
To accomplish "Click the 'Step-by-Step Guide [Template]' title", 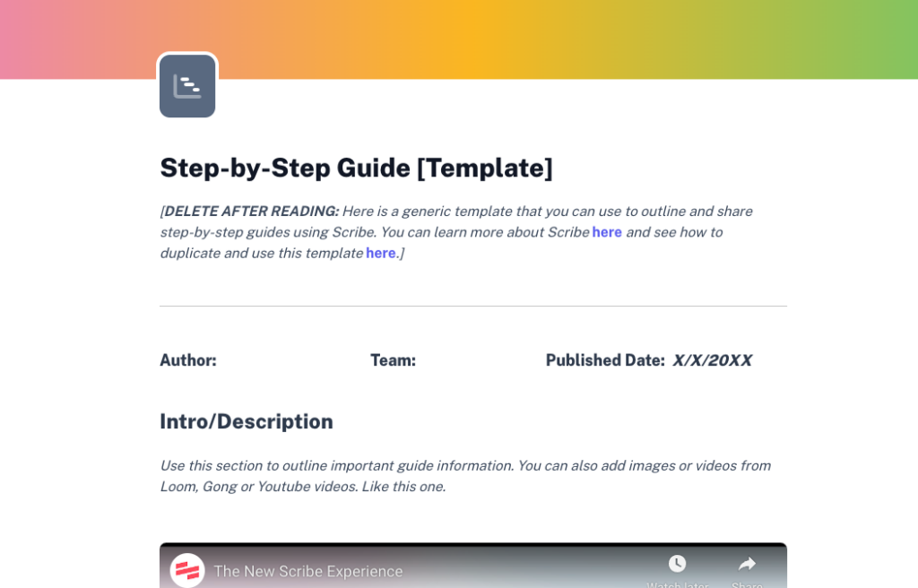I will point(356,168).
